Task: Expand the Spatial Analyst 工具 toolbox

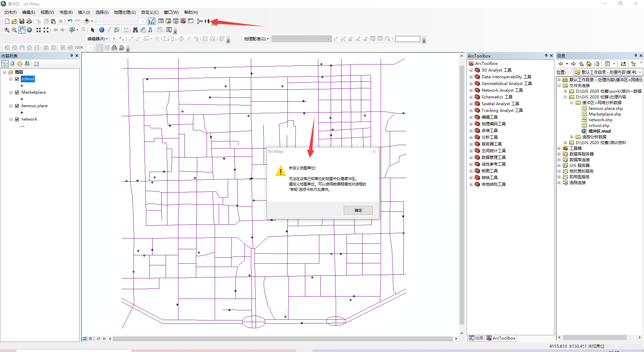Action: pyautogui.click(x=471, y=104)
